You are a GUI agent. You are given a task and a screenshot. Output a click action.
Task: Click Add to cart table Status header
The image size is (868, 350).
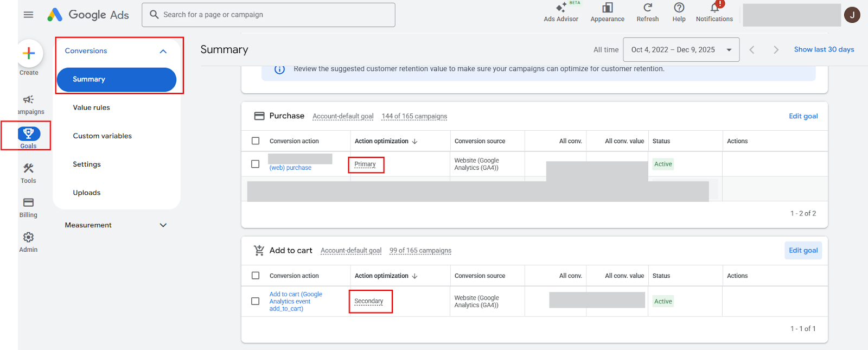pos(661,276)
